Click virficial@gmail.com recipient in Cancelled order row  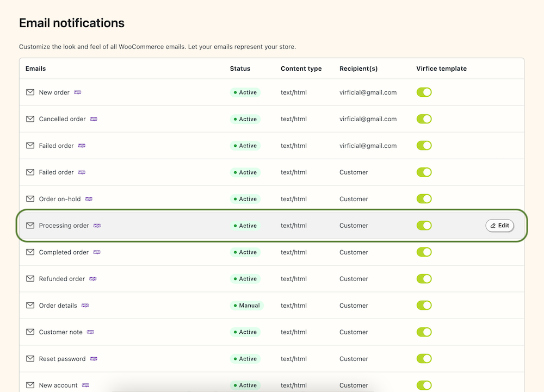point(368,119)
